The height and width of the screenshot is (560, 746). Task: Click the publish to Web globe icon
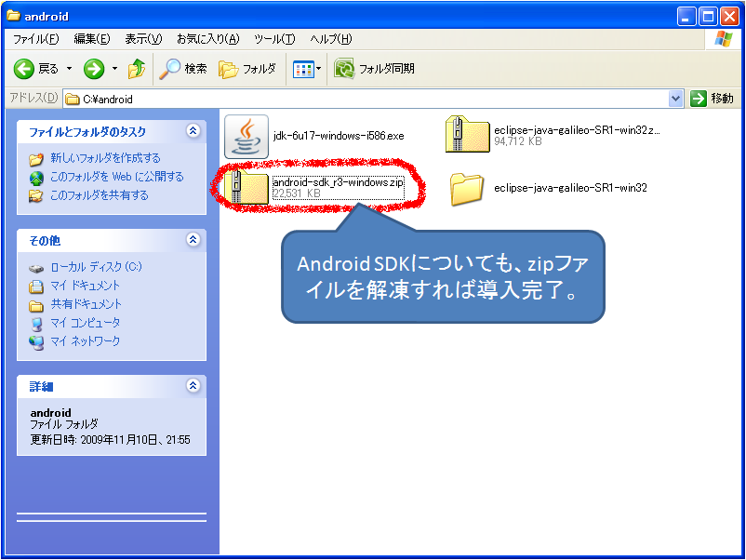pyautogui.click(x=36, y=178)
